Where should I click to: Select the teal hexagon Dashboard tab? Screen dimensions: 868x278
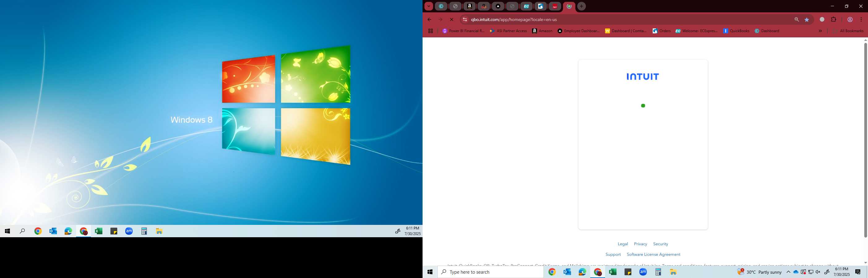(441, 6)
